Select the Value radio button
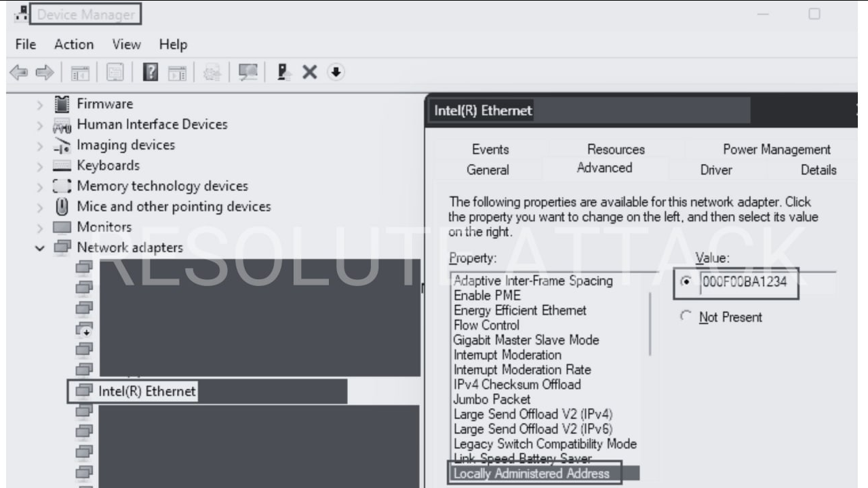The height and width of the screenshot is (488, 868). coord(686,281)
